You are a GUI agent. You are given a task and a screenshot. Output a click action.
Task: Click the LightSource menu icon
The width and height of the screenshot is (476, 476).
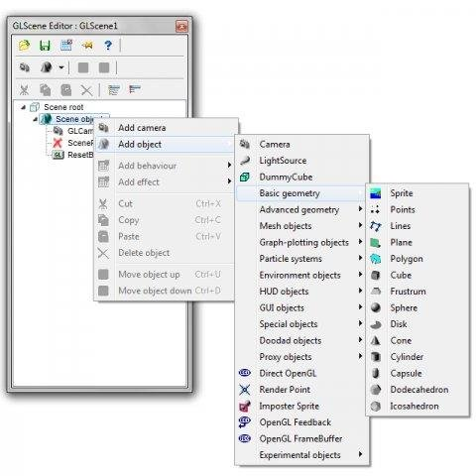point(245,161)
